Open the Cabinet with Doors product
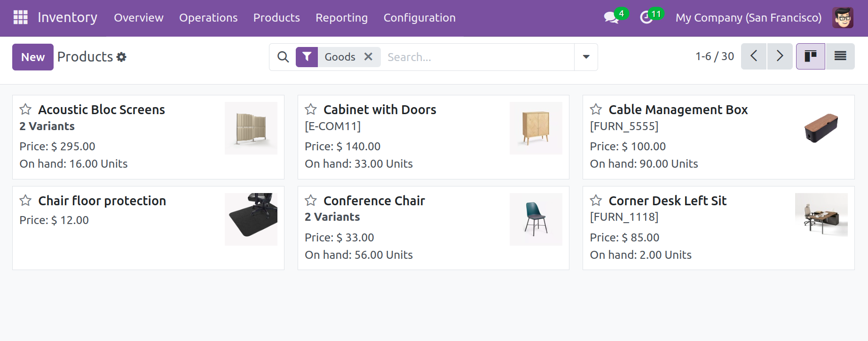Image resolution: width=868 pixels, height=341 pixels. click(x=379, y=109)
